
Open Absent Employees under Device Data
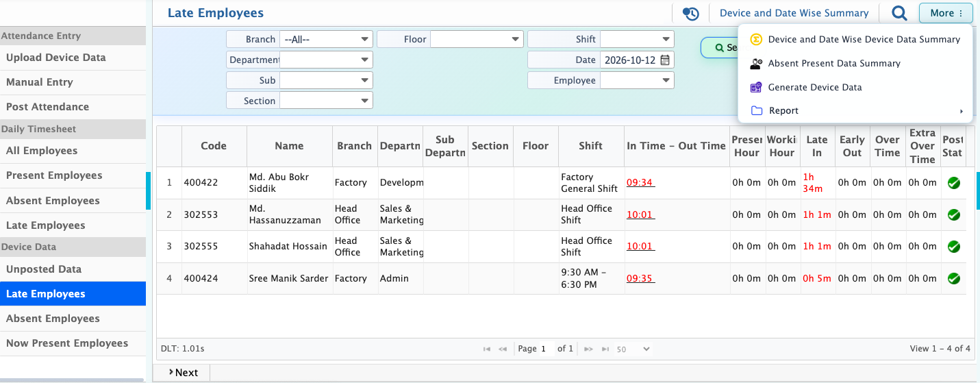(73, 319)
